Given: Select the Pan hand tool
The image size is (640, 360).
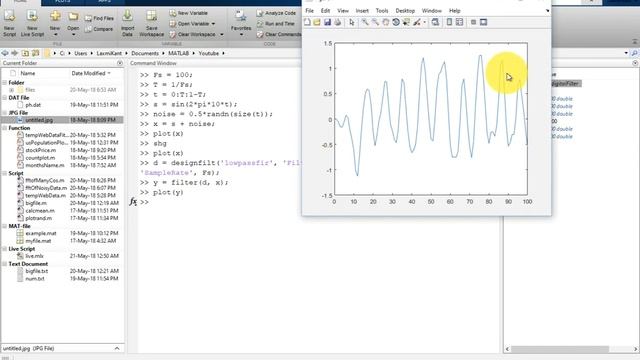Looking at the screenshot, I should pyautogui.click(x=385, y=22).
